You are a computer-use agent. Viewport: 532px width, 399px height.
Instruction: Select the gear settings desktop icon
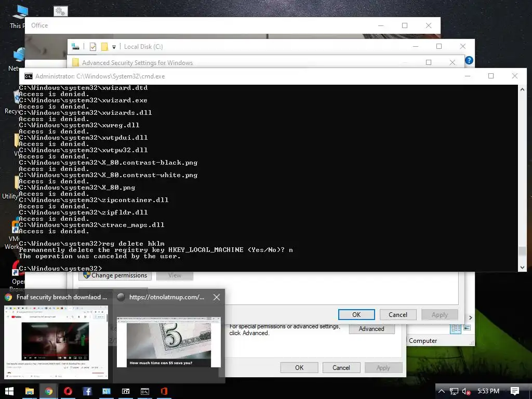point(60,11)
